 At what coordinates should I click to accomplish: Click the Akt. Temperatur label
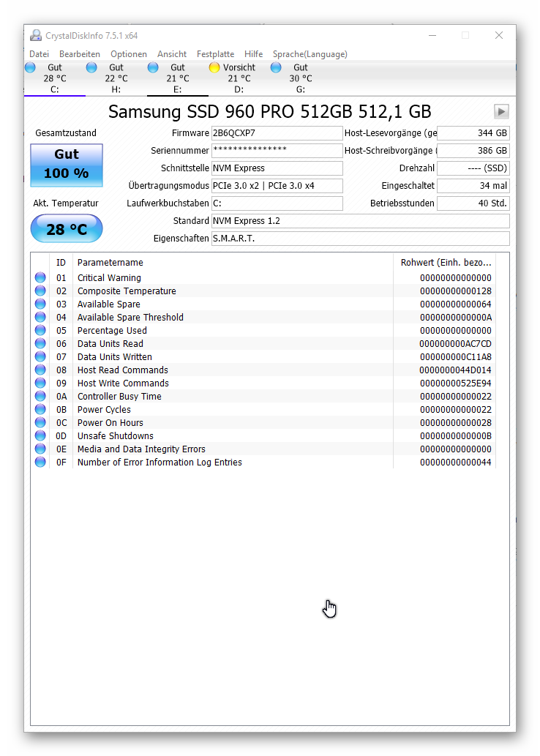[x=66, y=203]
